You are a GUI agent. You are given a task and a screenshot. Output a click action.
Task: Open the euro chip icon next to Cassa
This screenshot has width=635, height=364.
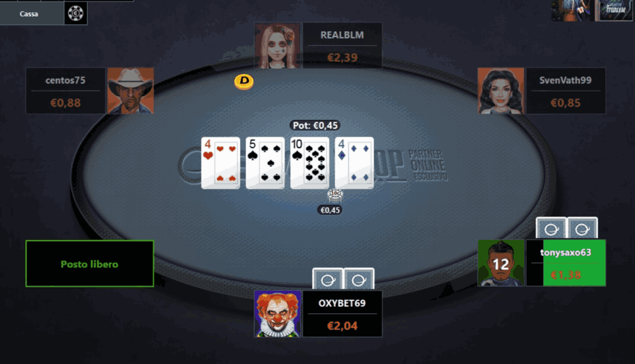(x=76, y=14)
